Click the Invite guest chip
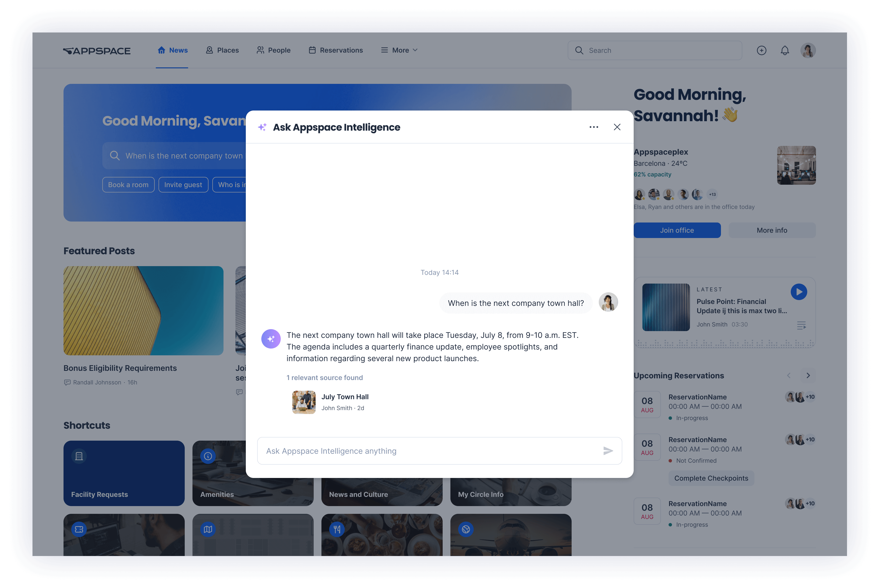The height and width of the screenshot is (588, 879). tap(183, 184)
